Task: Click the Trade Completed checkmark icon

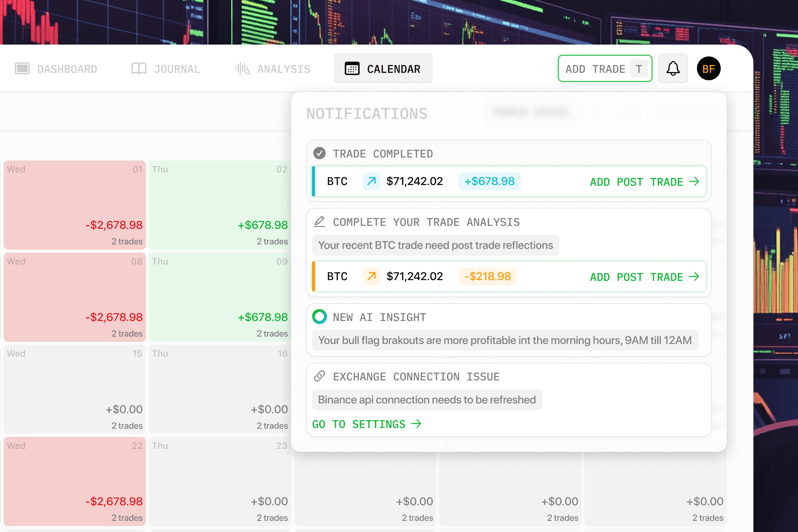Action: tap(319, 153)
